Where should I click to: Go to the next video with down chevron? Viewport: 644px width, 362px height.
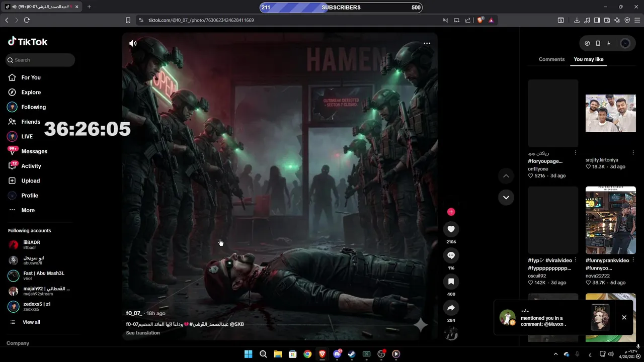506,197
